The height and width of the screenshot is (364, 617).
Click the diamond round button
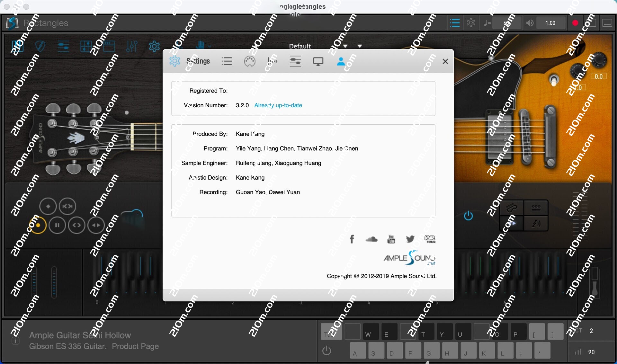pos(48,206)
